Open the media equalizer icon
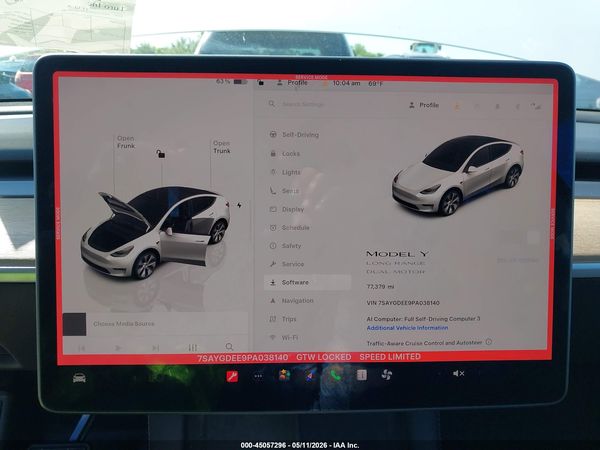 coord(192,347)
